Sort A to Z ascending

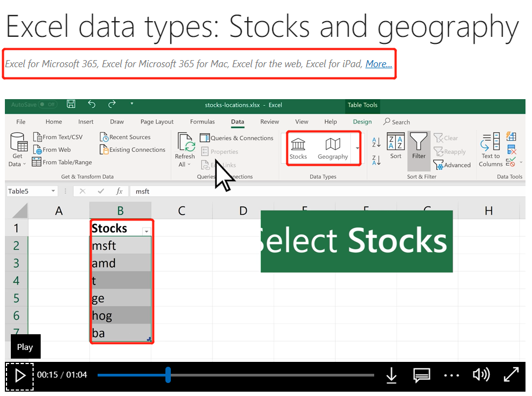click(x=376, y=142)
